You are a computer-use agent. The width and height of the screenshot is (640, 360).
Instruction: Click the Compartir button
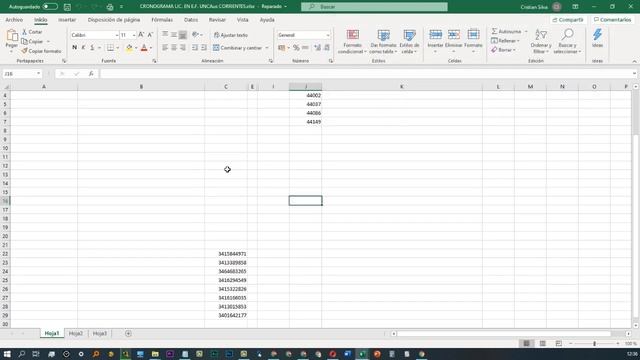click(x=568, y=20)
